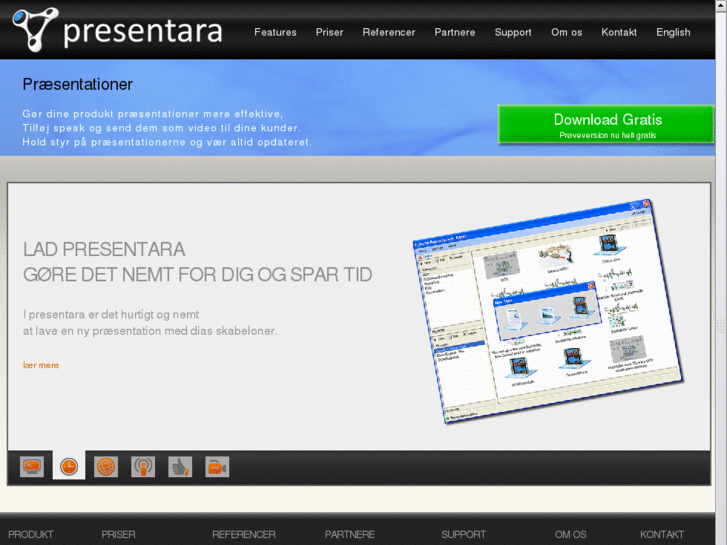727x545 pixels.
Task: Open REFERENCER in the footer links
Action: 243,534
